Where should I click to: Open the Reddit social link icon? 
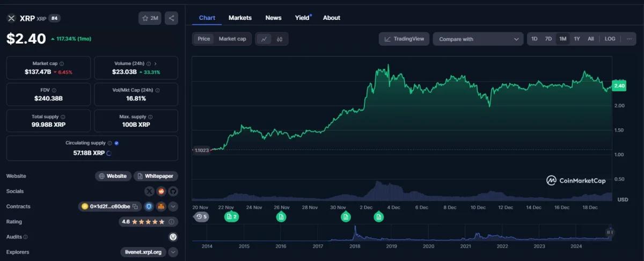pos(161,191)
